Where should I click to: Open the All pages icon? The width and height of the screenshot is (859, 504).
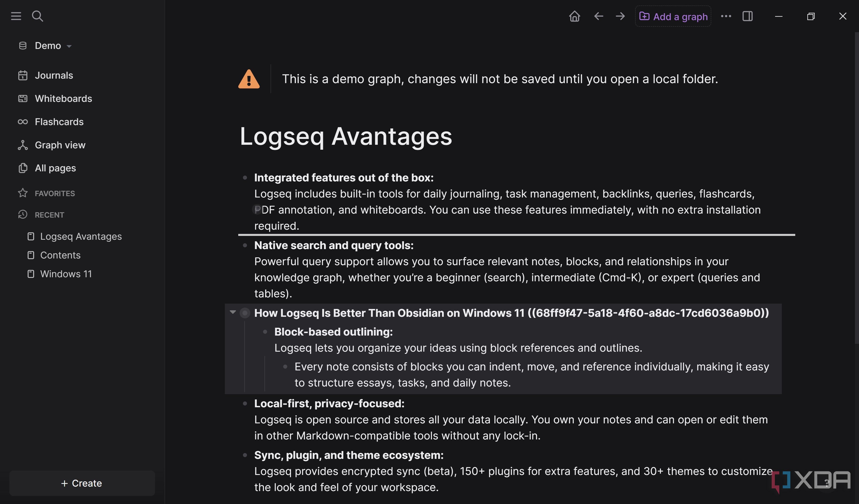[x=23, y=168]
